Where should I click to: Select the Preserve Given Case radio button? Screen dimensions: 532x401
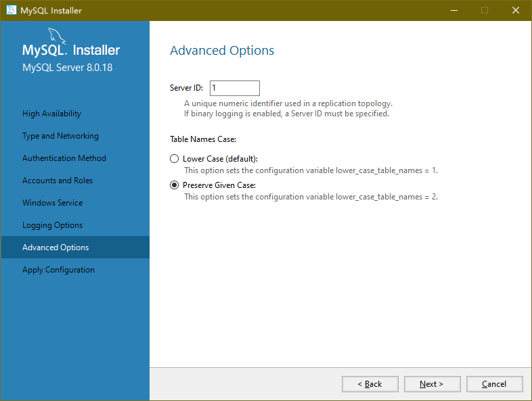pyautogui.click(x=175, y=185)
